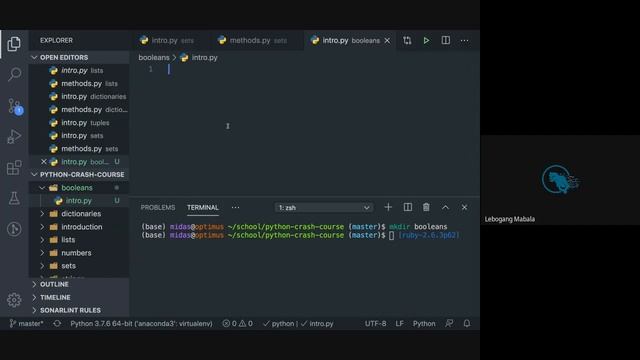
Task: Click booleans in the breadcrumb
Action: tap(153, 58)
